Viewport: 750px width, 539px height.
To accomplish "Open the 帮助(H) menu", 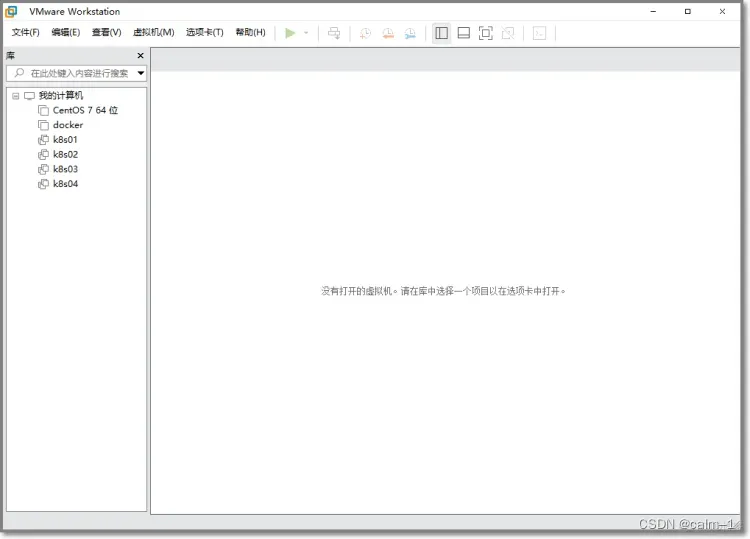I will [250, 32].
